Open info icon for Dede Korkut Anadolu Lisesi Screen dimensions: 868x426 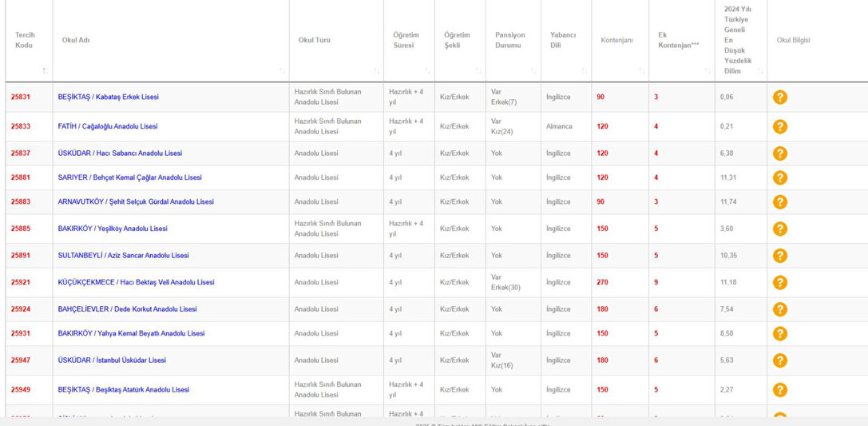point(780,309)
